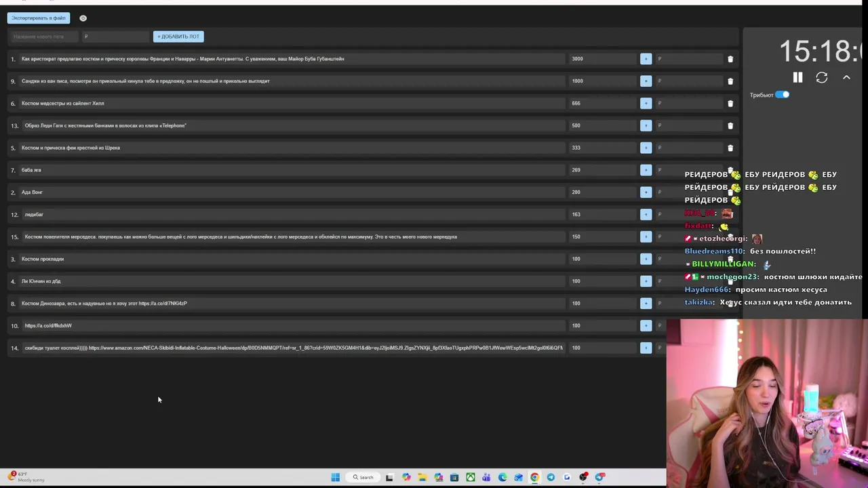Click plus button for ледибаг lot
The height and width of the screenshot is (488, 868).
(646, 214)
